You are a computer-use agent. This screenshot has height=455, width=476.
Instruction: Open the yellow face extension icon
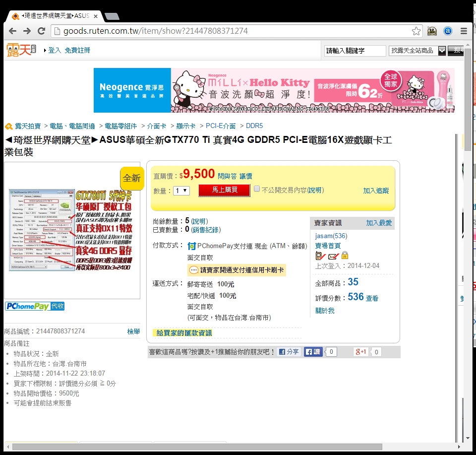[432, 31]
